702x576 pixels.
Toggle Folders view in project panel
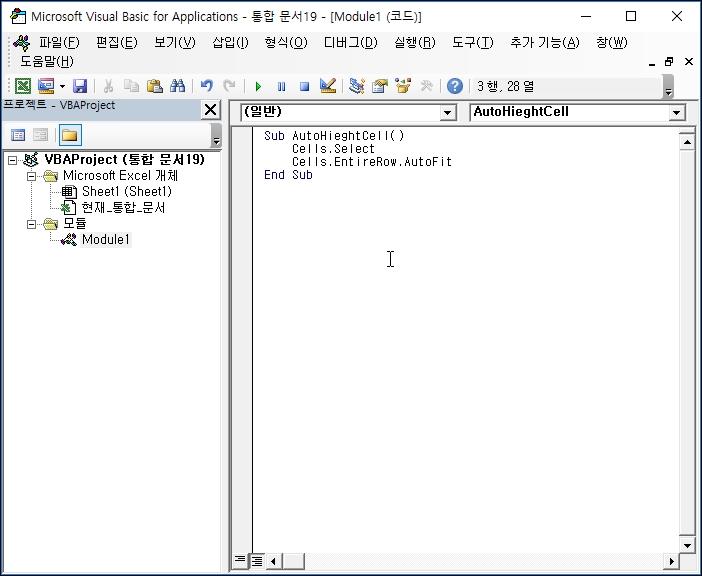70,135
